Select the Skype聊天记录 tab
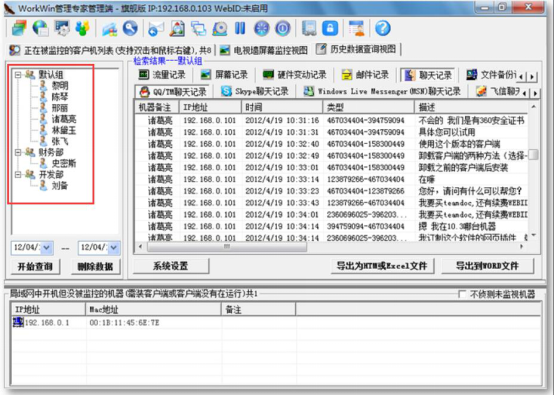The height and width of the screenshot is (395, 554). point(255,92)
